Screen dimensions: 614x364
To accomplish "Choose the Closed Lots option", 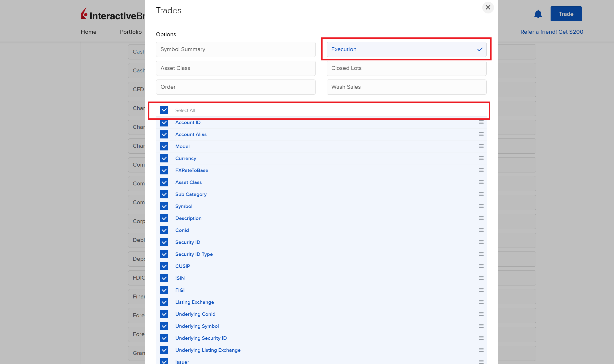I will (406, 68).
